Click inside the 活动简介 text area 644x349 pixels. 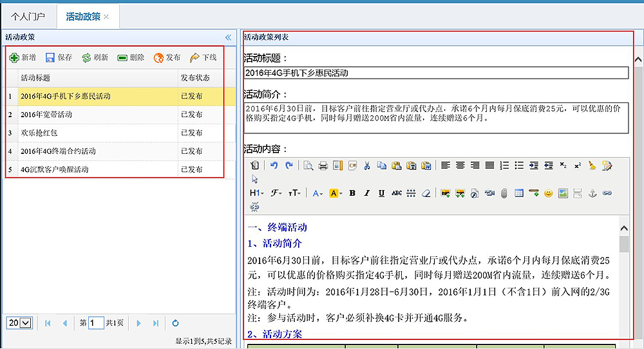[x=436, y=118]
